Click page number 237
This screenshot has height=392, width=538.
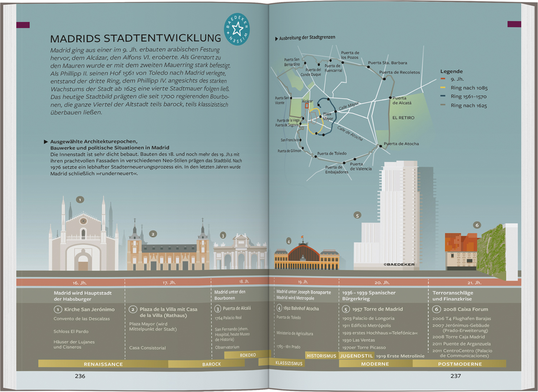point(456,376)
